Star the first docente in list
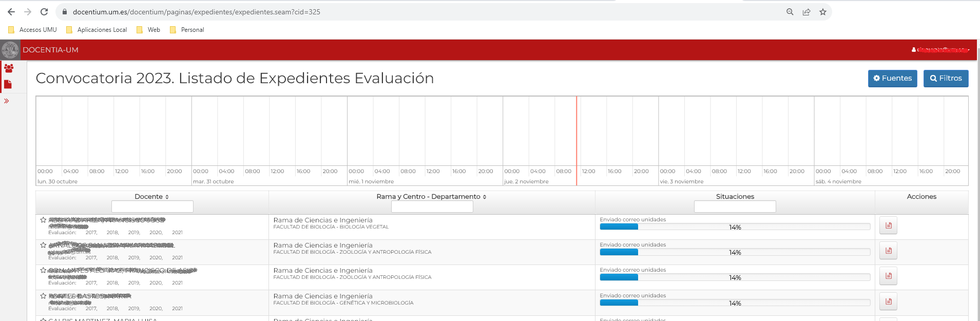980x321 pixels. pos(44,220)
